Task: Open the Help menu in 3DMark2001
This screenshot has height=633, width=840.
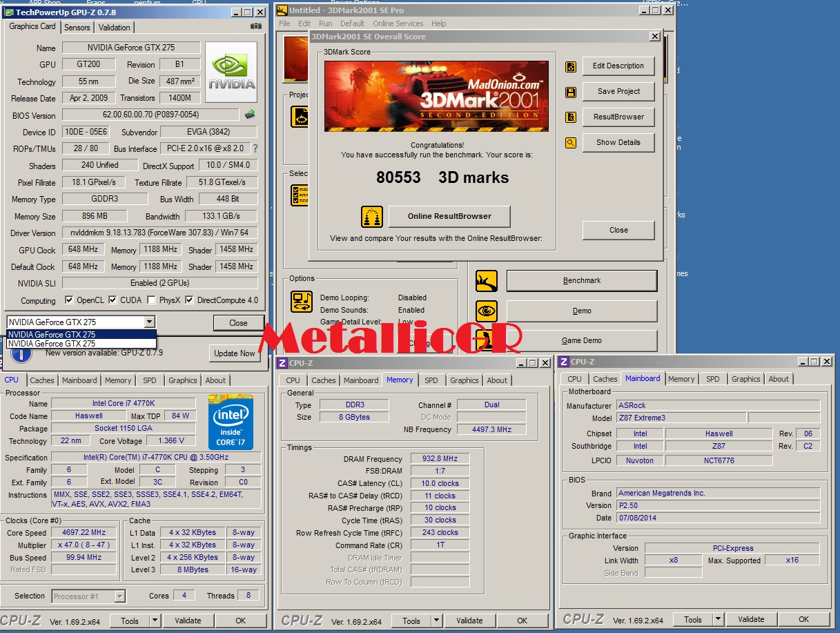Action: click(x=439, y=23)
